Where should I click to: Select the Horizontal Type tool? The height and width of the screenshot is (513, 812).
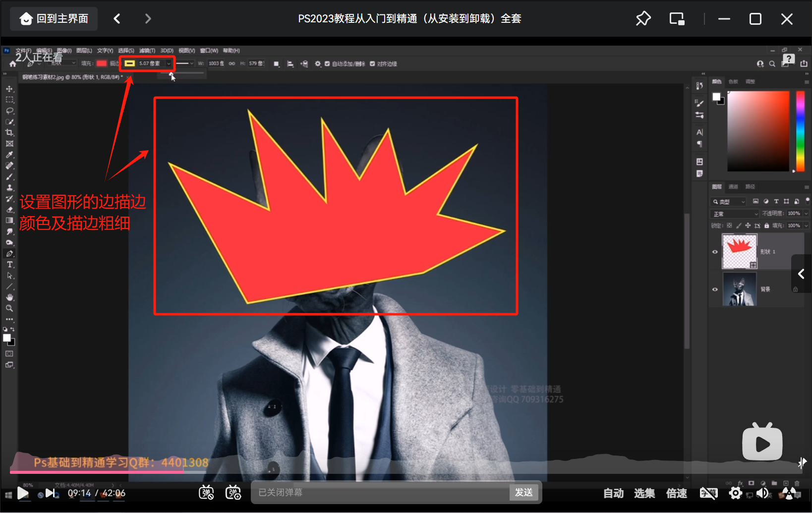pyautogui.click(x=9, y=264)
